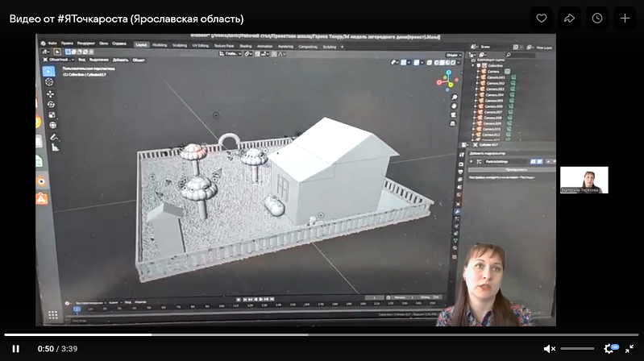
Task: Seek along the video progress bar
Action: 322,334
